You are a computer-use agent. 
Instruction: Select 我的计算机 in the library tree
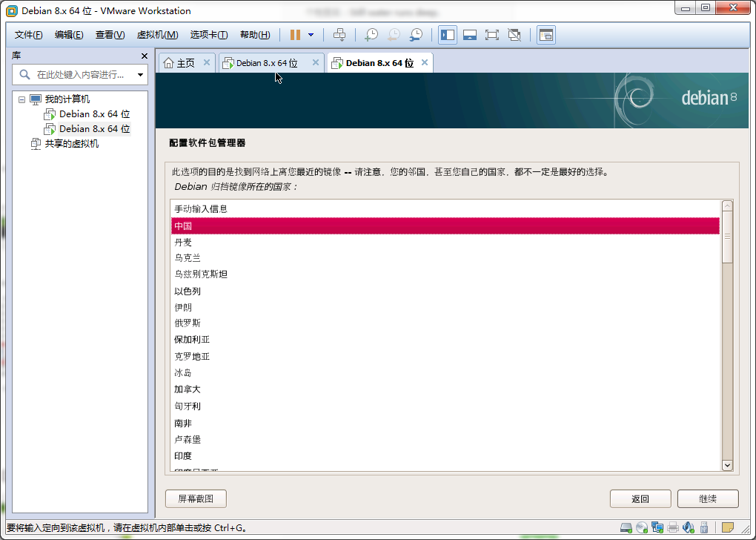pos(67,99)
